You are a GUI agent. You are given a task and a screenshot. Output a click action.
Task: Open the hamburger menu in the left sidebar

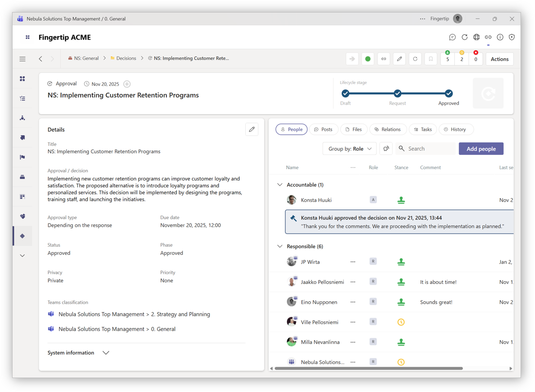(23, 59)
